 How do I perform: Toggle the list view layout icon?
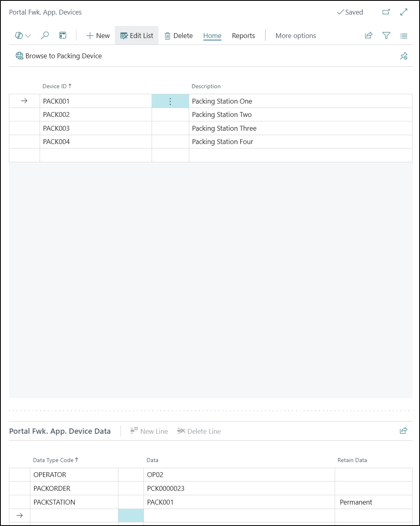tap(403, 36)
